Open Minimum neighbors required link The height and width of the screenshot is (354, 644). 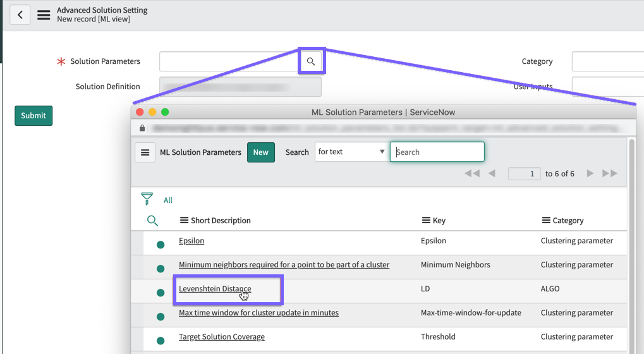coord(284,265)
